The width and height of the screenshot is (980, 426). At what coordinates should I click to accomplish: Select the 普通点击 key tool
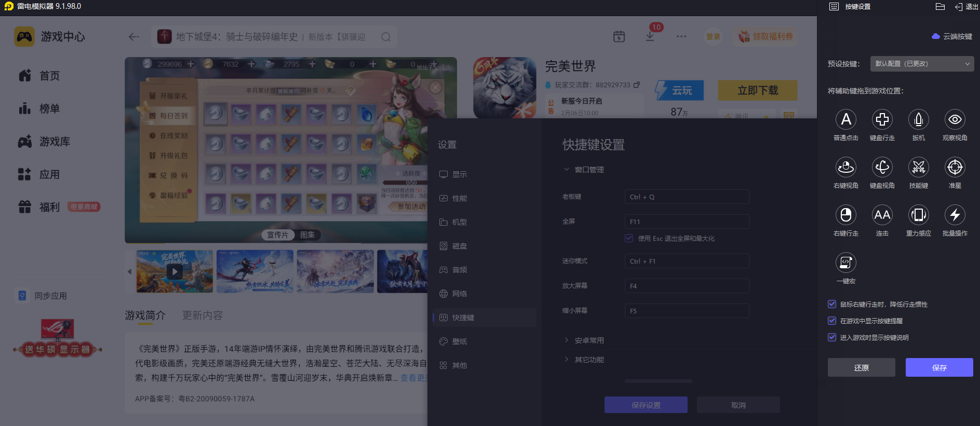[845, 120]
